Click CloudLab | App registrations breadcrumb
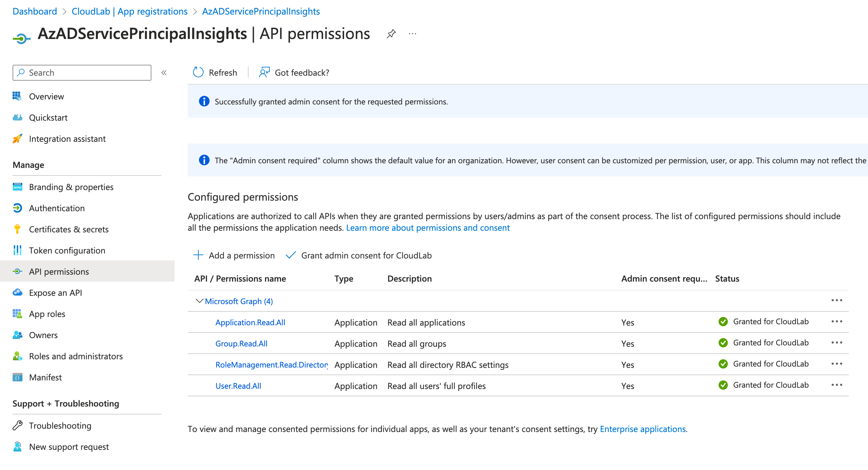The image size is (868, 470). tap(129, 11)
